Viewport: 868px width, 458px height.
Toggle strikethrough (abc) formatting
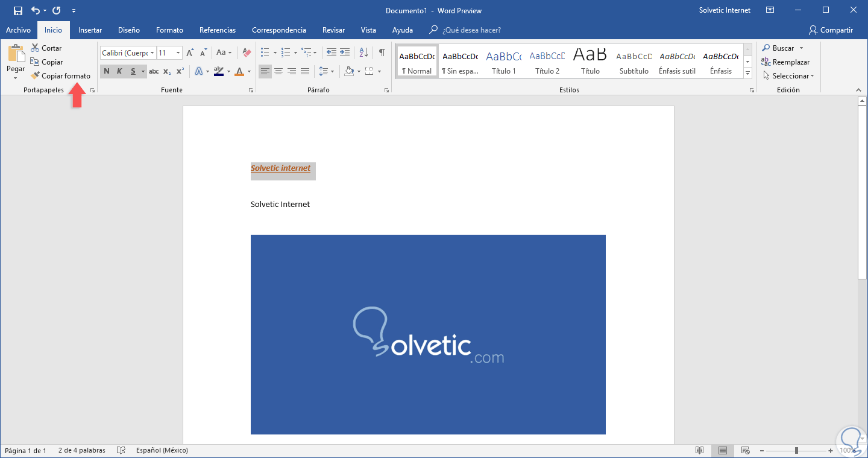pyautogui.click(x=154, y=71)
